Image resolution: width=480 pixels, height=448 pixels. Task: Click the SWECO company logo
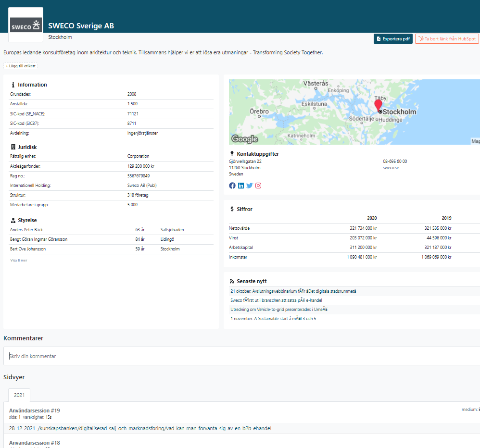tap(25, 25)
